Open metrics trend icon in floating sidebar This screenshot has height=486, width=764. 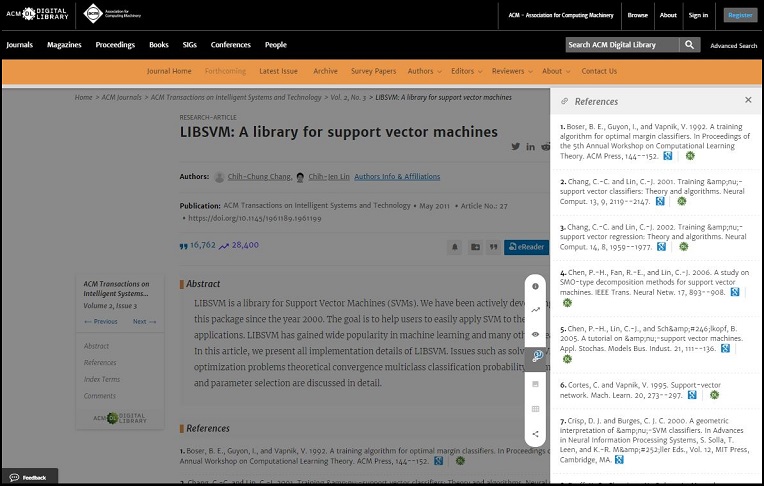click(535, 310)
